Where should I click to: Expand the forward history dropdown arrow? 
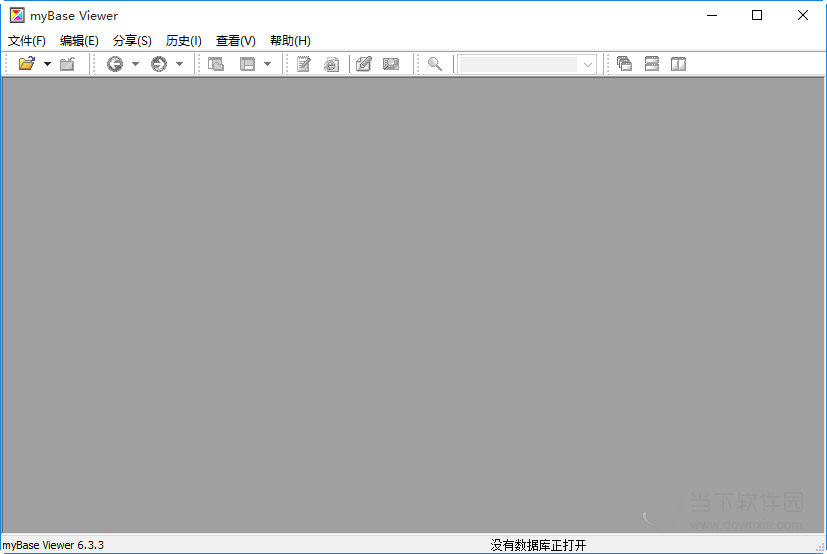coord(179,64)
